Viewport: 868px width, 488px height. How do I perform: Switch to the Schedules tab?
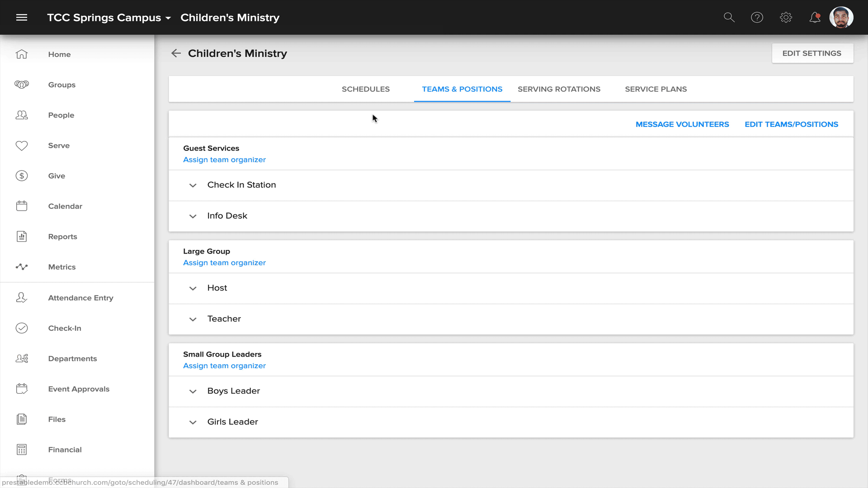click(x=365, y=89)
